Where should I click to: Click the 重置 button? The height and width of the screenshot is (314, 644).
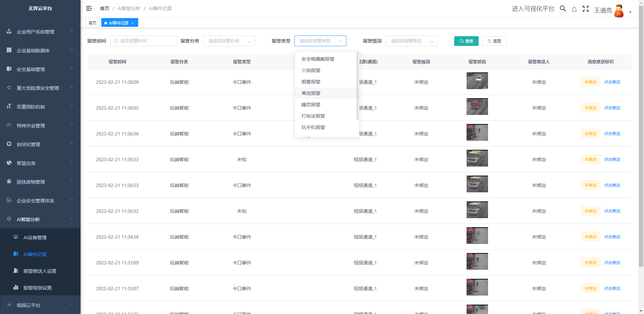click(x=494, y=41)
